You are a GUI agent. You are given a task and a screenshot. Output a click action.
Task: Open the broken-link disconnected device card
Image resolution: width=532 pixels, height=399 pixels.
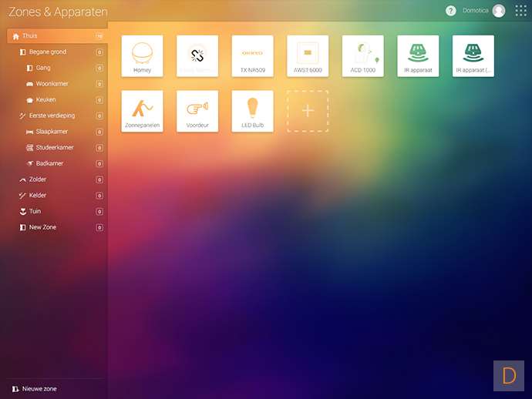(x=197, y=56)
